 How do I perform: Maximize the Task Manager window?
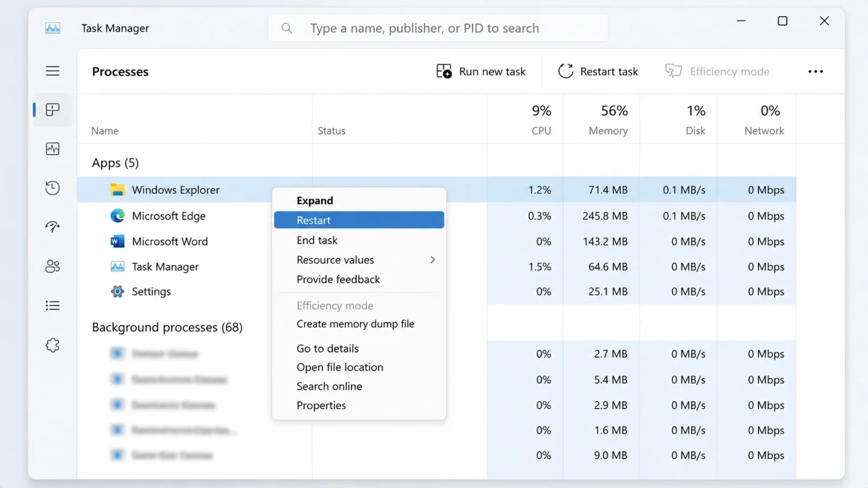point(782,21)
